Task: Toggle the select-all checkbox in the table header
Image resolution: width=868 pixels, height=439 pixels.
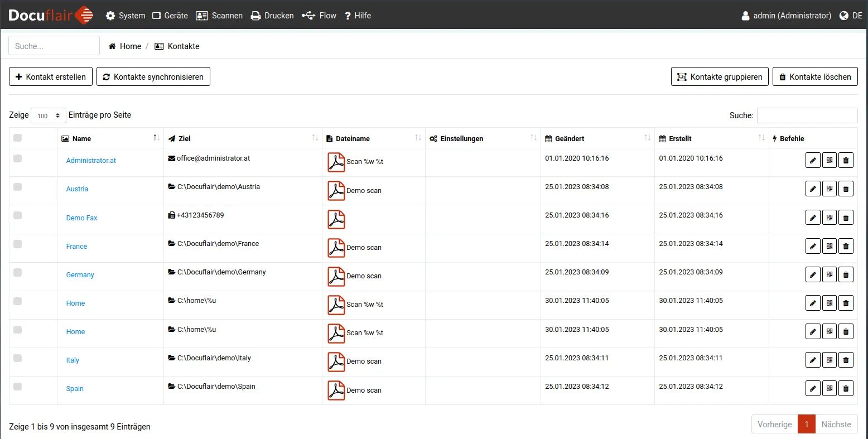Action: pos(18,138)
